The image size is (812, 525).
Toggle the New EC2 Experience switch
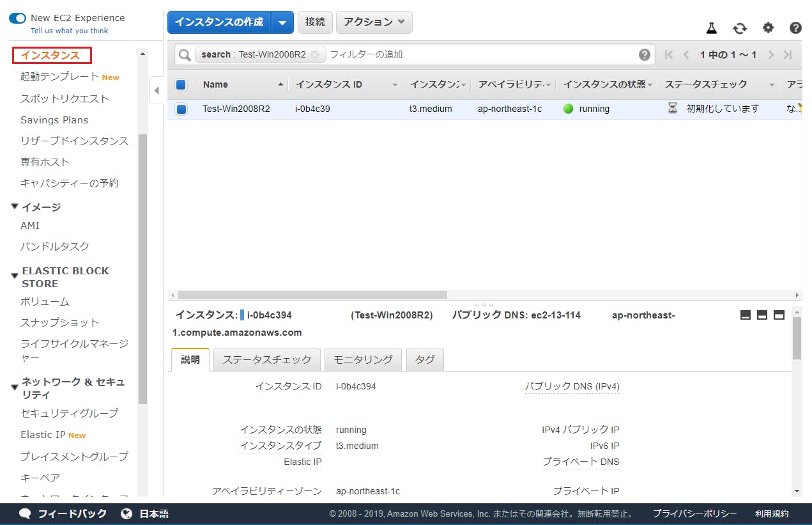17,18
